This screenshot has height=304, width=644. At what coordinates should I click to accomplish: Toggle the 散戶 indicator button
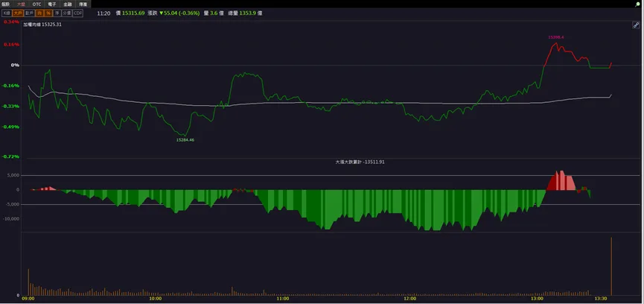[29, 13]
